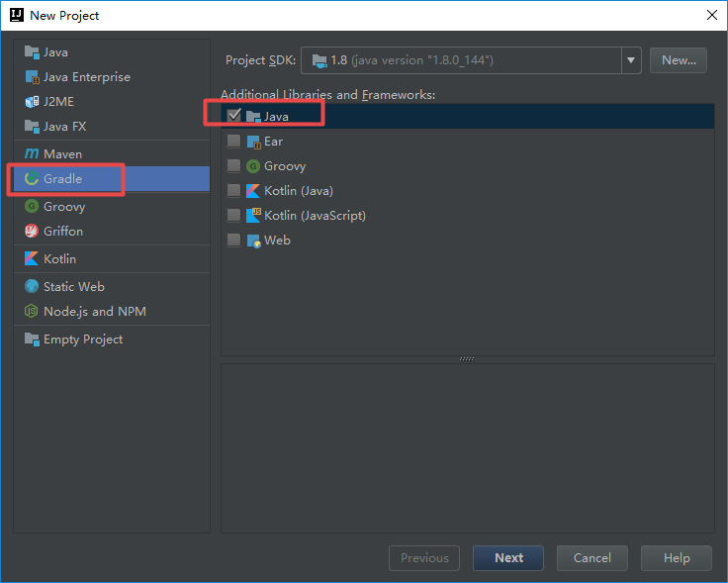Click the Node.js and NPM icon
Image resolution: width=728 pixels, height=583 pixels.
click(32, 311)
